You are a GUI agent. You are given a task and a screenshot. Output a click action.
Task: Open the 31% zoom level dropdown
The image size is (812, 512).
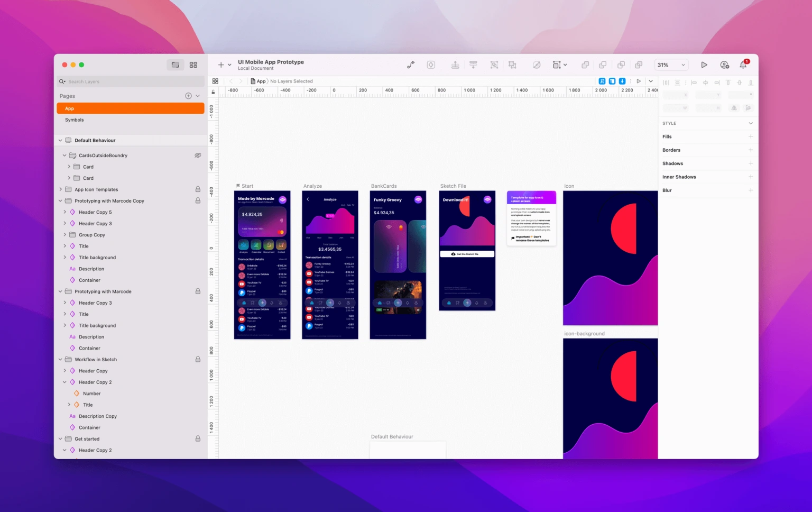[671, 65]
